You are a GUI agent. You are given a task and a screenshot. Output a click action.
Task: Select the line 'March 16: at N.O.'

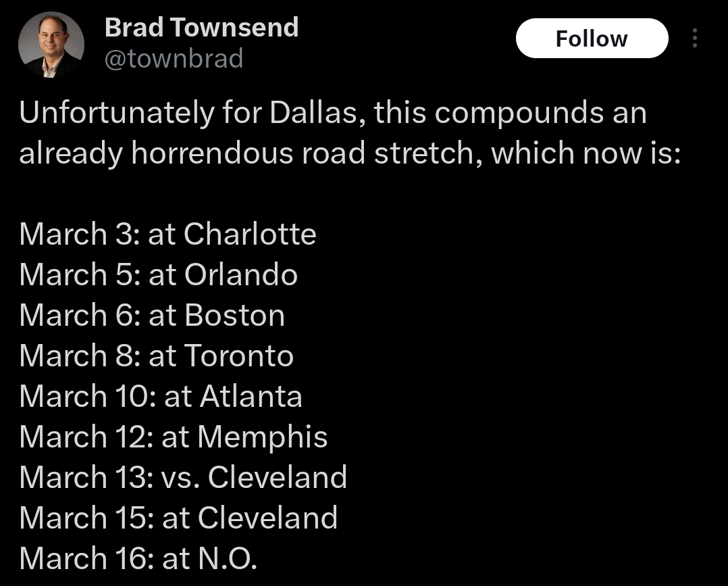click(138, 559)
